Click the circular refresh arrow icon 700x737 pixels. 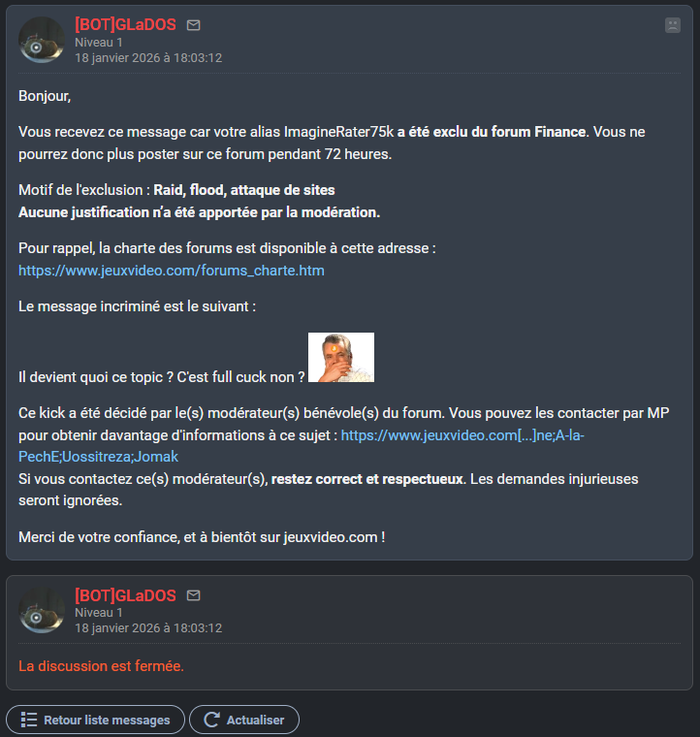pos(211,720)
